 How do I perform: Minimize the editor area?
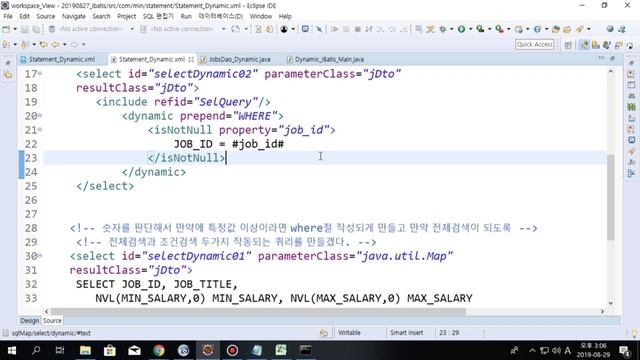pyautogui.click(x=601, y=59)
